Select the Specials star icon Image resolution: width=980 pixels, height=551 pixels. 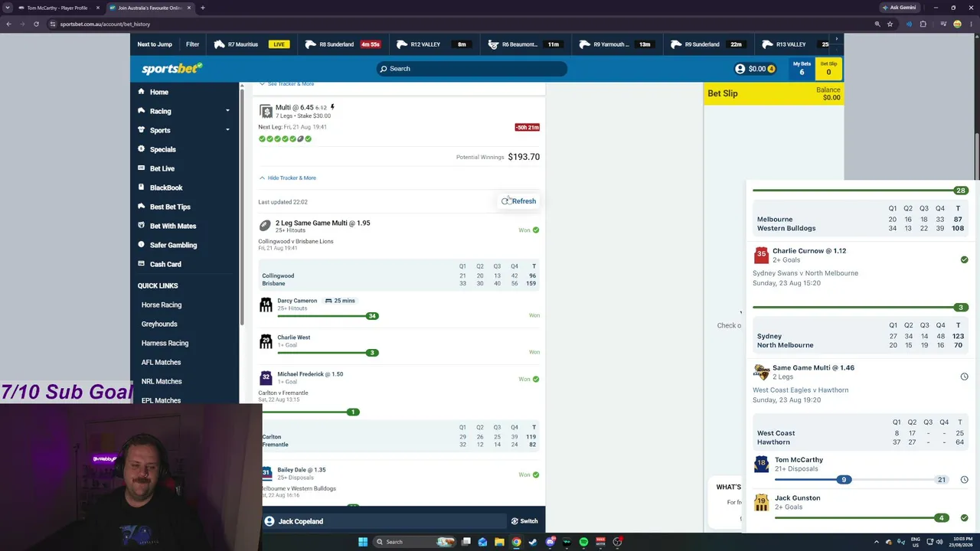(142, 149)
